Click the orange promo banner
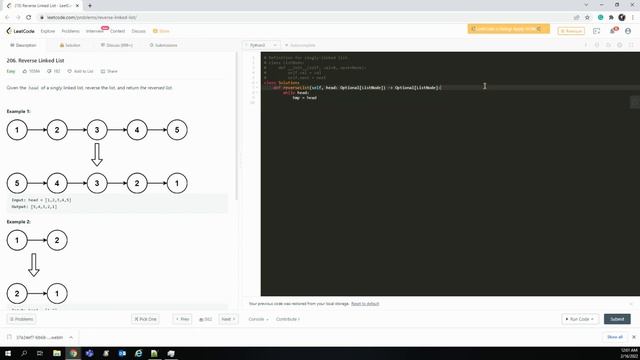The height and width of the screenshot is (360, 640). 509,29
